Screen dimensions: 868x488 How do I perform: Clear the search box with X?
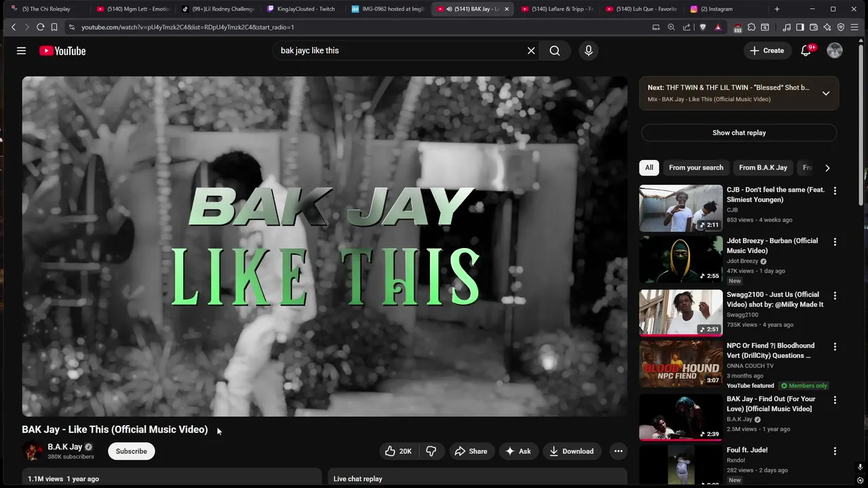[x=531, y=51]
